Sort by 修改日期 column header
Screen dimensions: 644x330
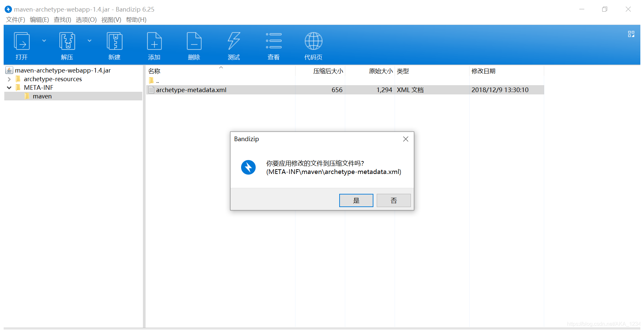483,71
